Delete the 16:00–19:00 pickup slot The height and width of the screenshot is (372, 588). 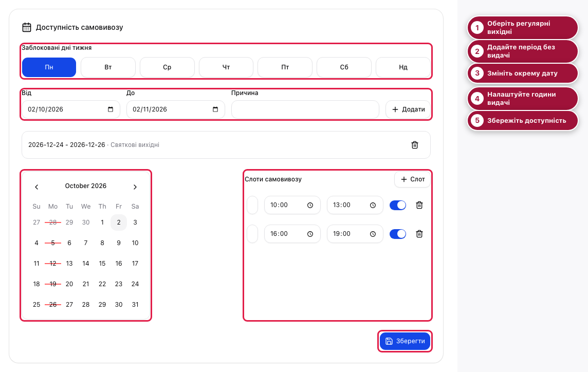(419, 234)
